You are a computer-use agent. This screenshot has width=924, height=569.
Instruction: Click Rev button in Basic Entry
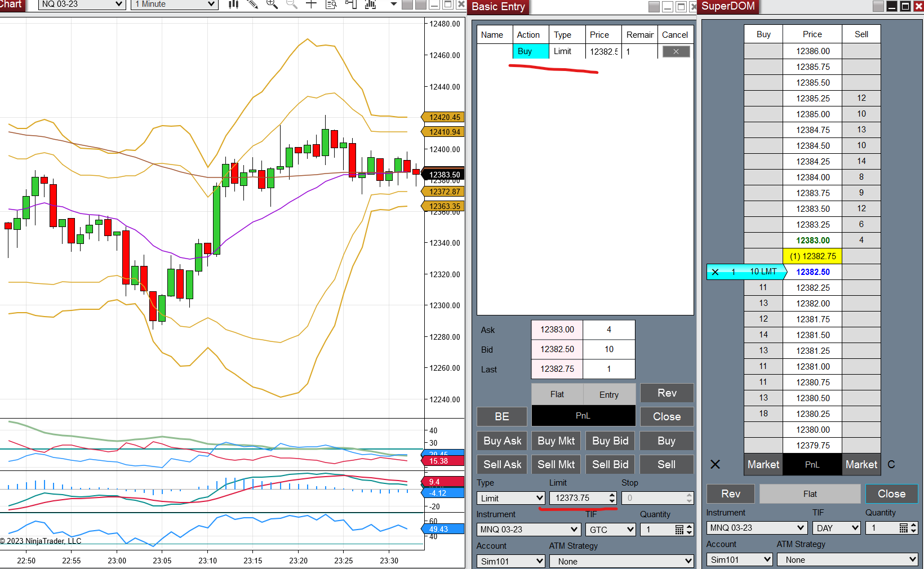click(667, 393)
